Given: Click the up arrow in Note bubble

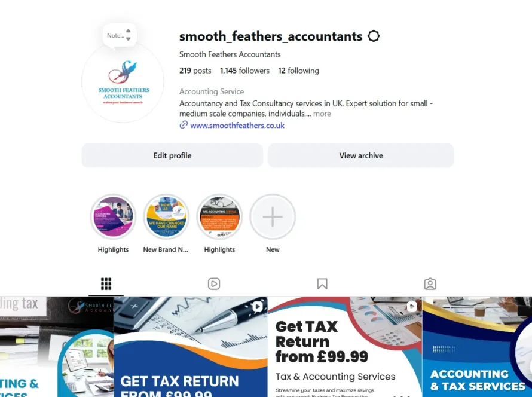Looking at the screenshot, I should coord(129,31).
